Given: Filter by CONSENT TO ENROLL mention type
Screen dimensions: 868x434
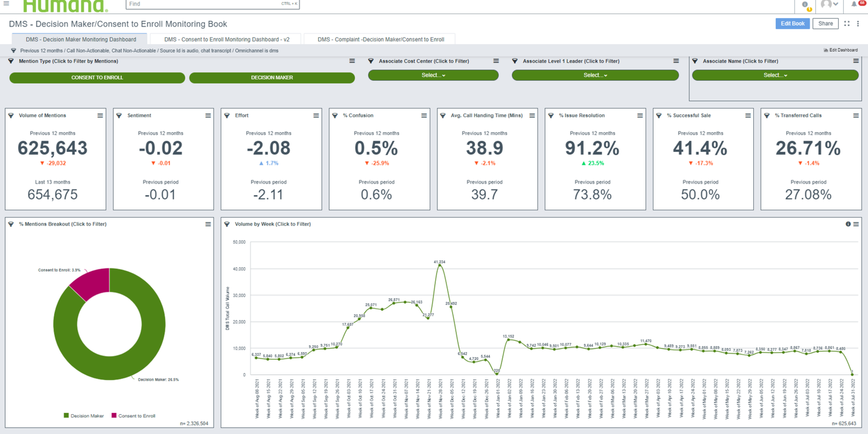Looking at the screenshot, I should 97,77.
